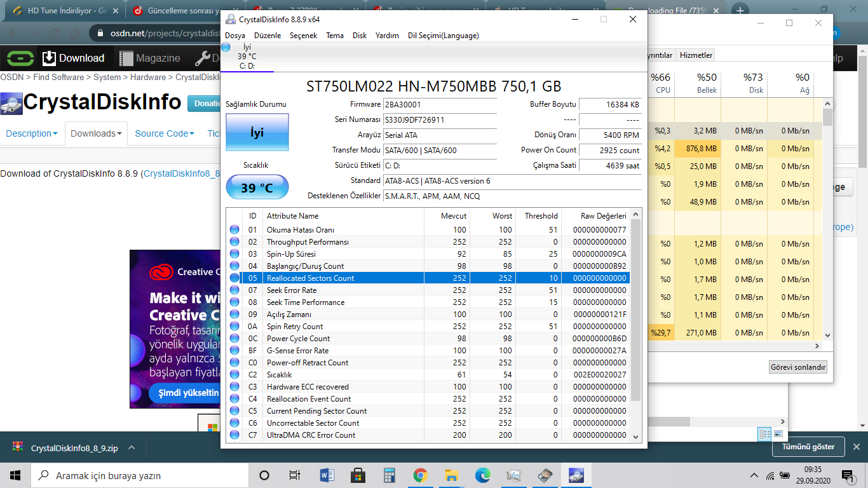The image size is (868, 488).
Task: Open Task View from the taskbar
Action: click(295, 475)
